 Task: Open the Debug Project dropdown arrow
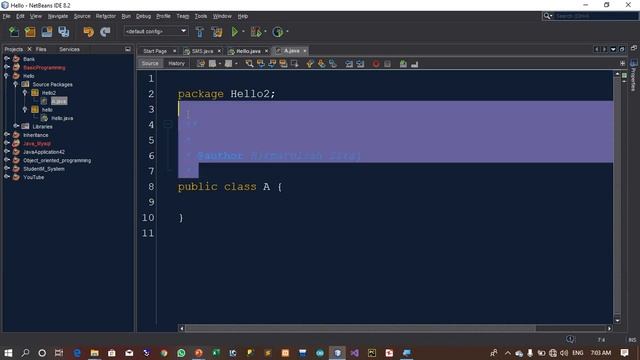265,32
